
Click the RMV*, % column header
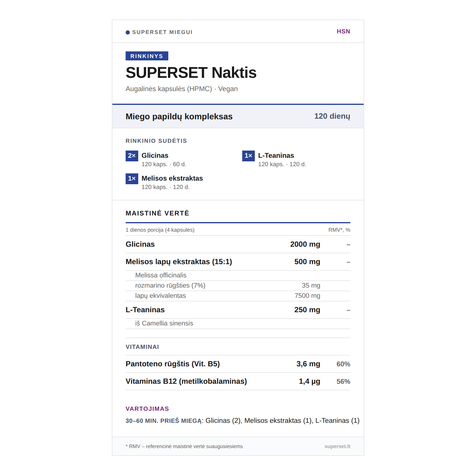[x=339, y=230]
